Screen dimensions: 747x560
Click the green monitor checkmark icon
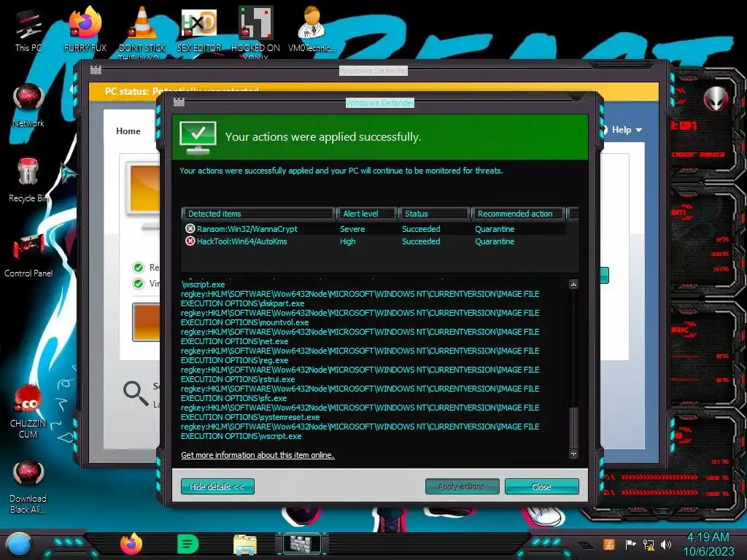coord(198,137)
